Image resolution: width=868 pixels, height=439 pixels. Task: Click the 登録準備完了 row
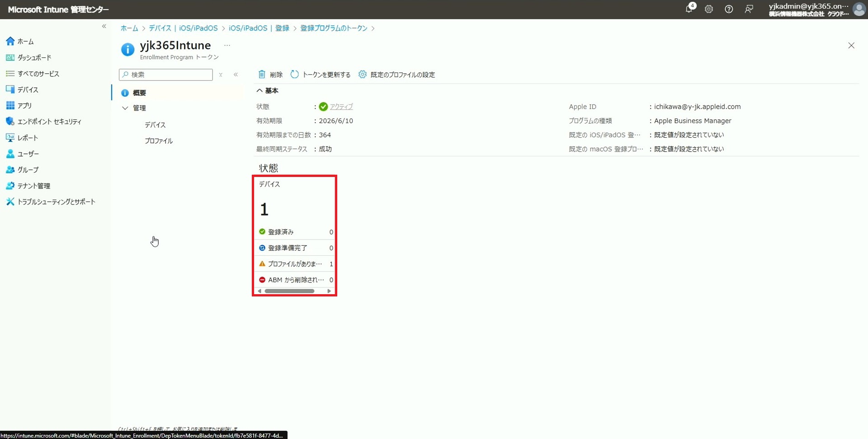pos(296,248)
